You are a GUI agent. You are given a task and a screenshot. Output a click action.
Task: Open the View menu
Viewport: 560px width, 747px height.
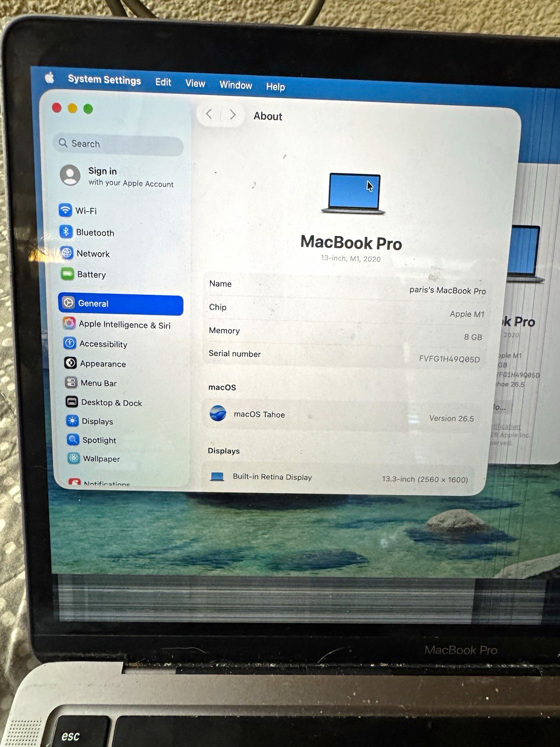coord(195,84)
